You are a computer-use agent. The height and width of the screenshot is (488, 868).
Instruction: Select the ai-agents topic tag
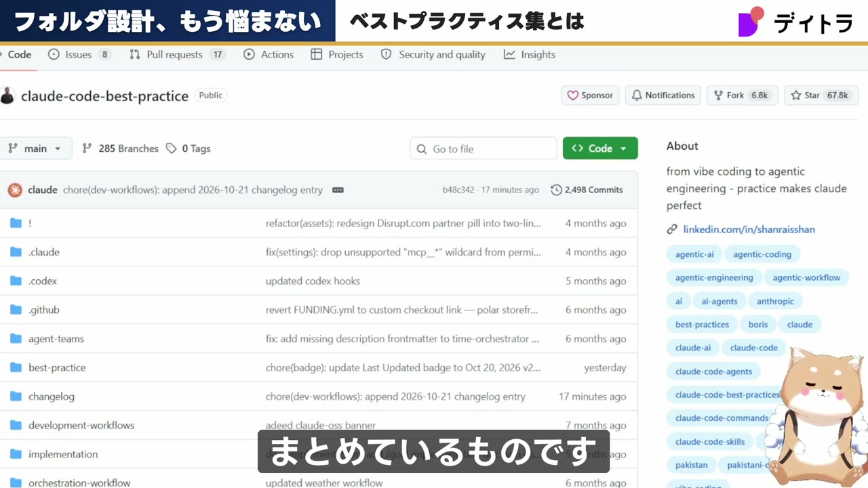tap(719, 301)
